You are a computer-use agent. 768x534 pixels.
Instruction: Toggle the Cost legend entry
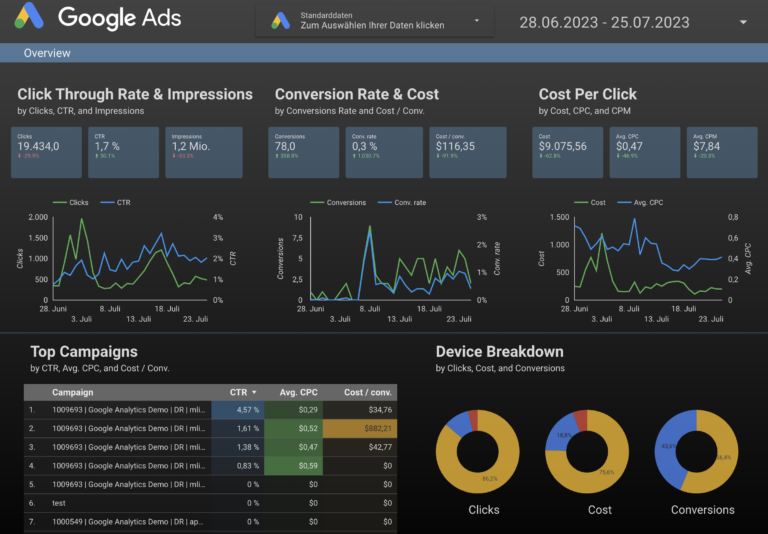point(590,202)
